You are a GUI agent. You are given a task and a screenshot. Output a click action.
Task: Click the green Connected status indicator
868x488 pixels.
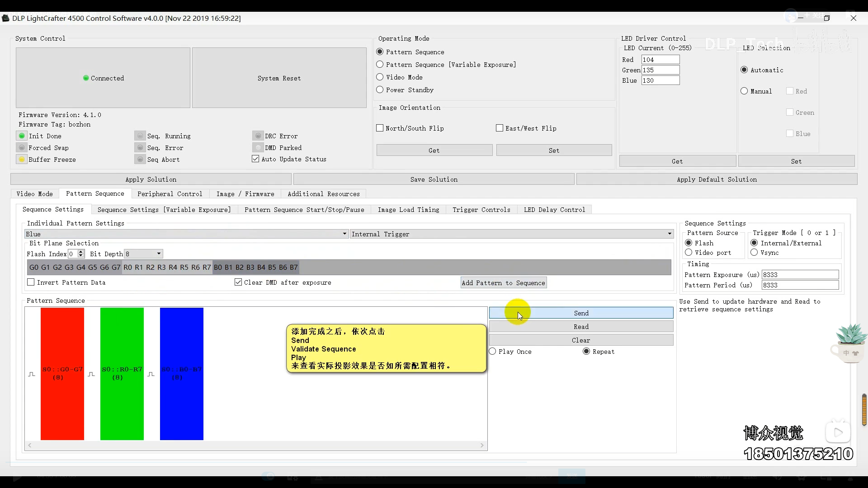click(86, 78)
